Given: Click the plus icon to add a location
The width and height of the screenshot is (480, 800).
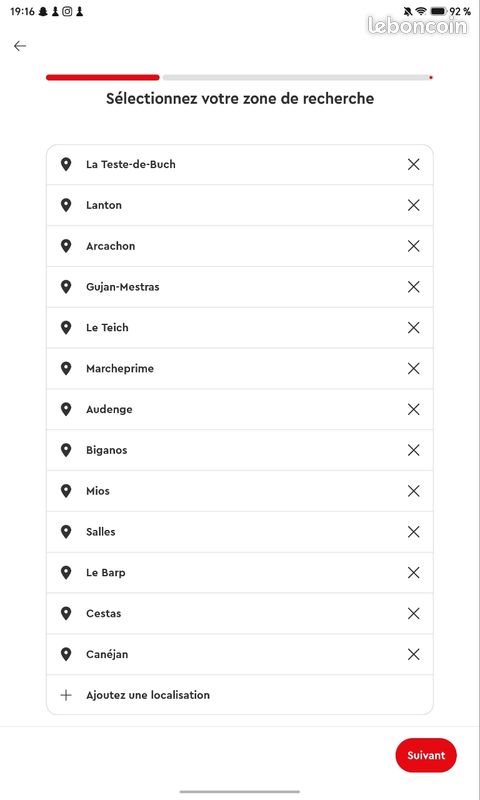Looking at the screenshot, I should point(66,695).
